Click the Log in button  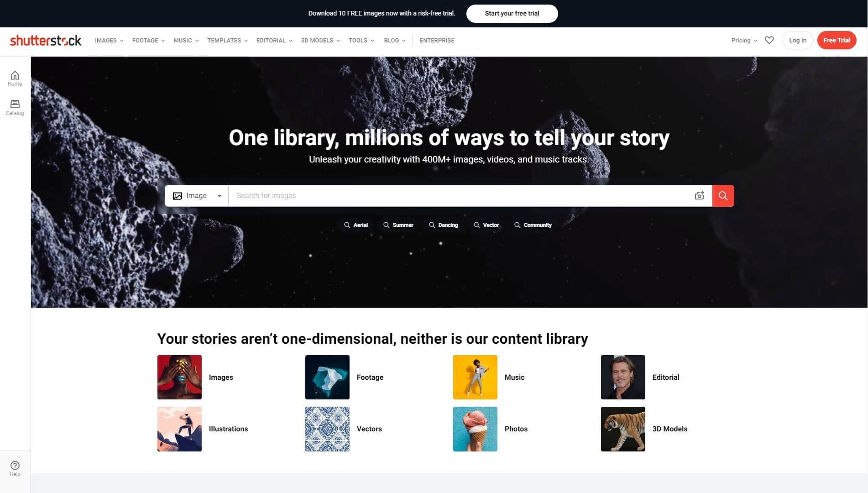point(797,40)
